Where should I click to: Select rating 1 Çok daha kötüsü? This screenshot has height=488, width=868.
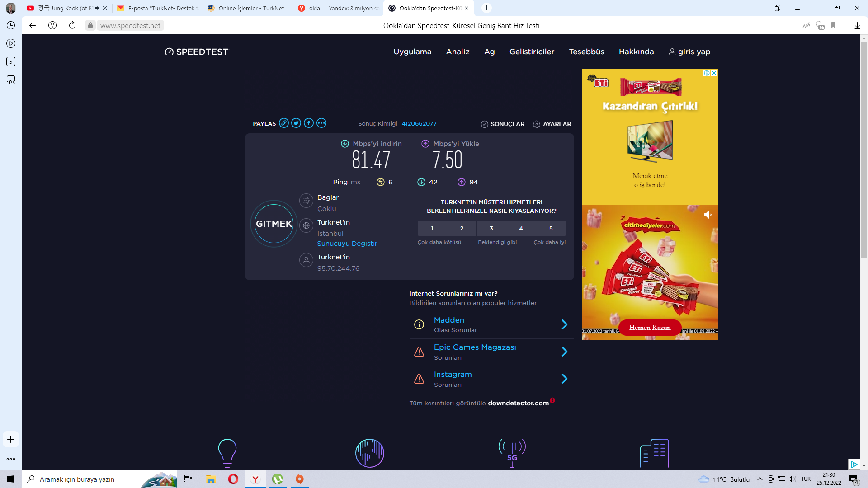point(432,229)
